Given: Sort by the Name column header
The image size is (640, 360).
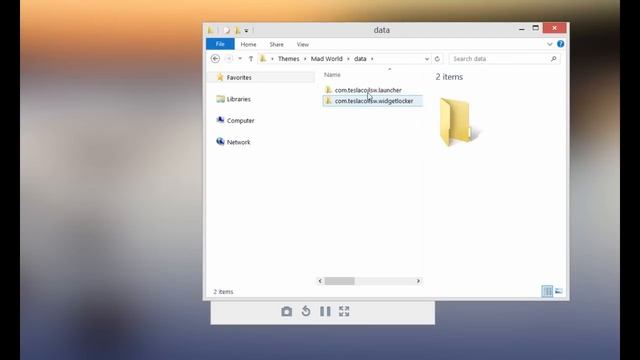Looking at the screenshot, I should point(332,75).
